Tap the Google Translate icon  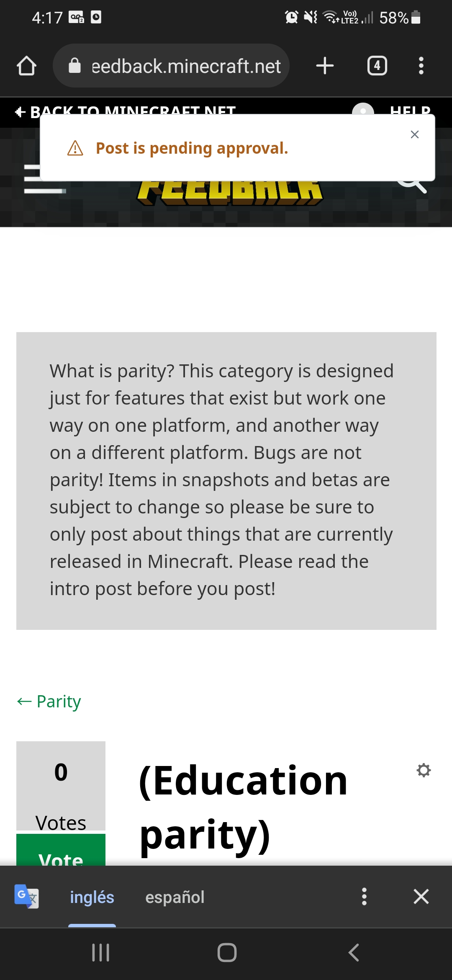26,897
